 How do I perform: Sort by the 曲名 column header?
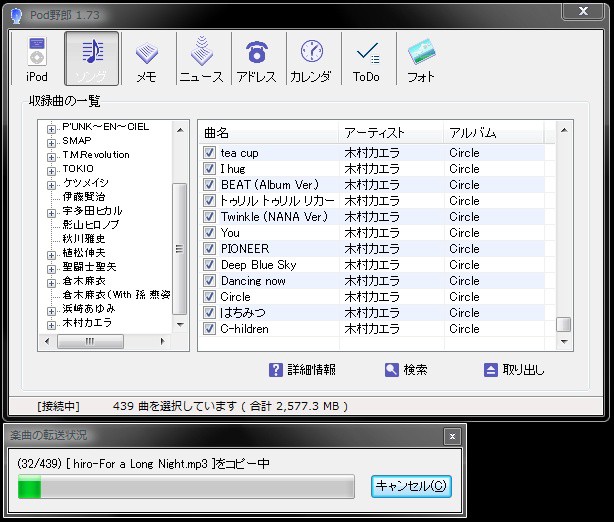[x=269, y=133]
